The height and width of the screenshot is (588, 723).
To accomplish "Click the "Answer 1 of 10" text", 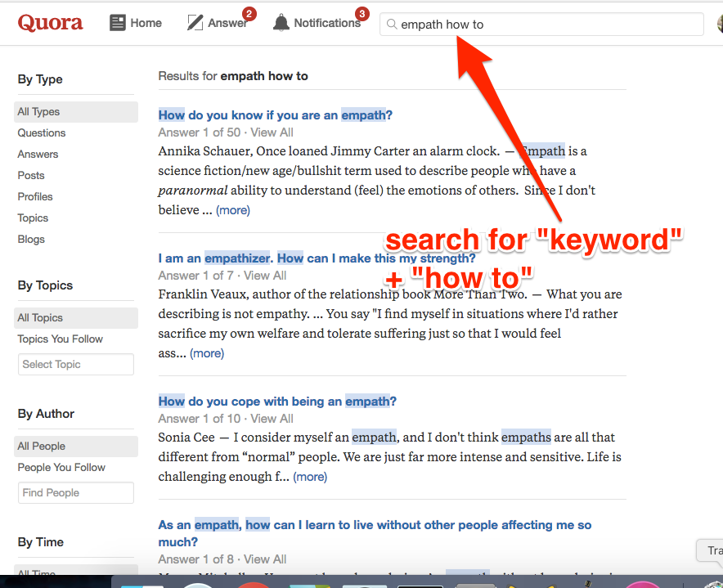I will click(x=200, y=418).
